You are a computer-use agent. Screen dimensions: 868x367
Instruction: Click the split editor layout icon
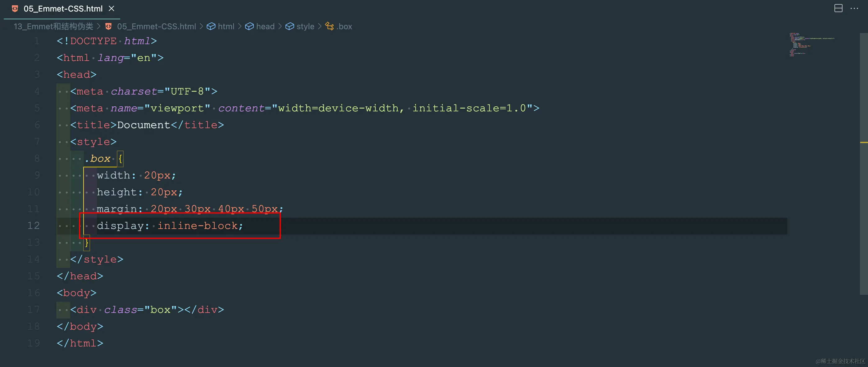838,8
